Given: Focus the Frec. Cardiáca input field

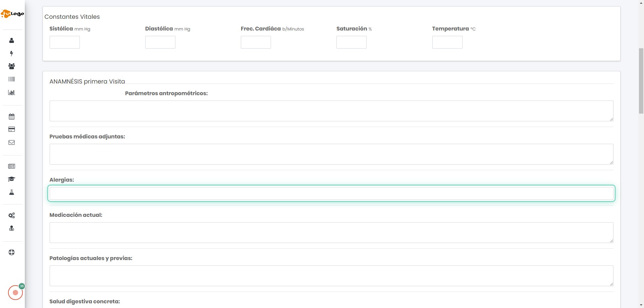Looking at the screenshot, I should point(256,42).
